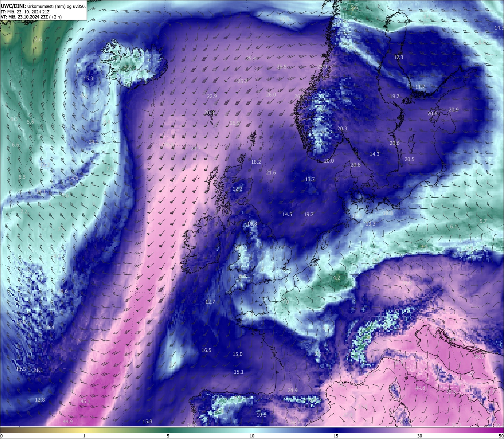Click the 12.8 value label
The width and height of the screenshot is (504, 439).
(x=40, y=400)
